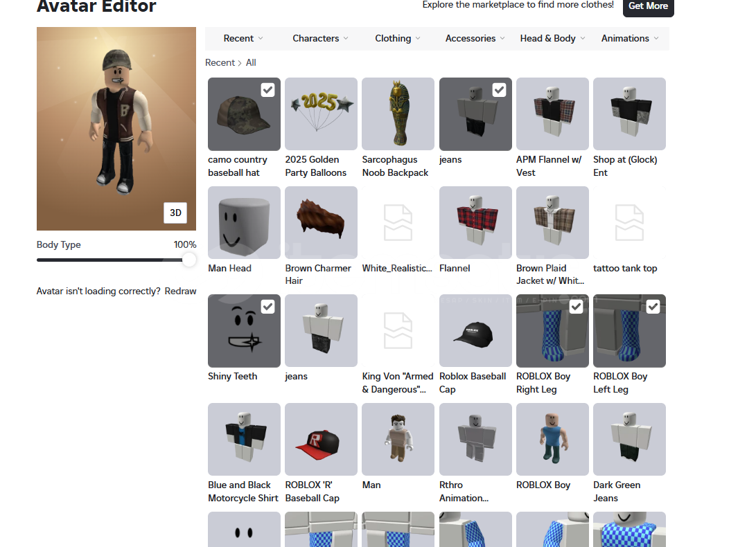The height and width of the screenshot is (547, 756).
Task: Uncheck the camo country baseball hat checkbox
Action: coord(267,90)
